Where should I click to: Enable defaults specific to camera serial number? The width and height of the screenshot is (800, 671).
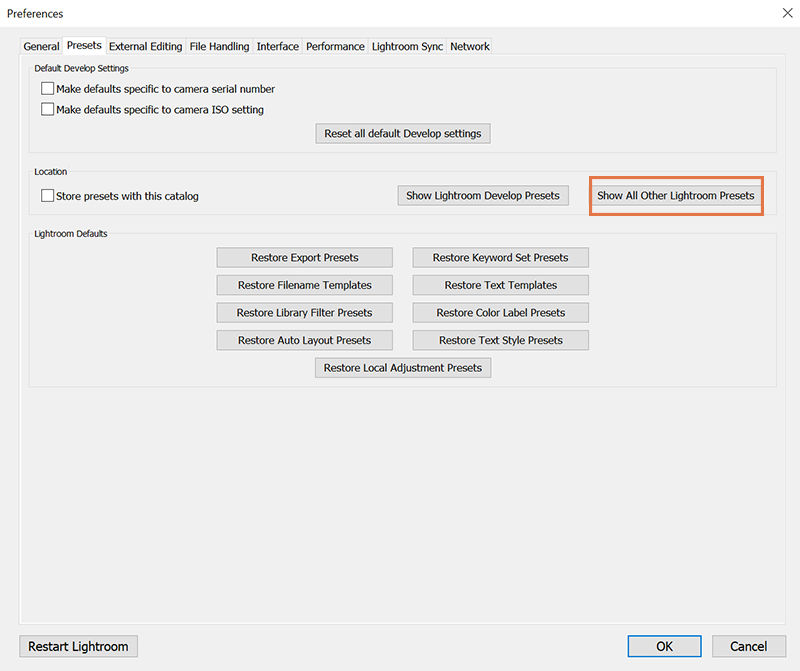tap(47, 88)
